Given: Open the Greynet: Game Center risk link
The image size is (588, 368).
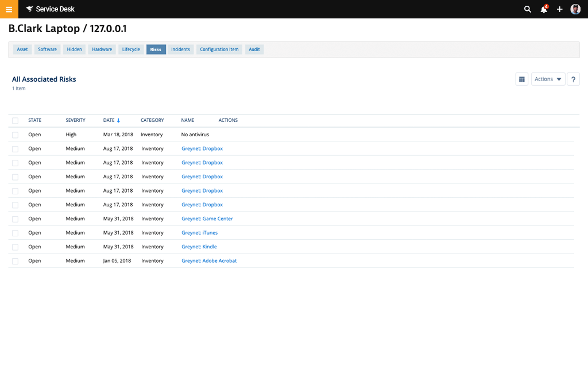Looking at the screenshot, I should coord(207,218).
